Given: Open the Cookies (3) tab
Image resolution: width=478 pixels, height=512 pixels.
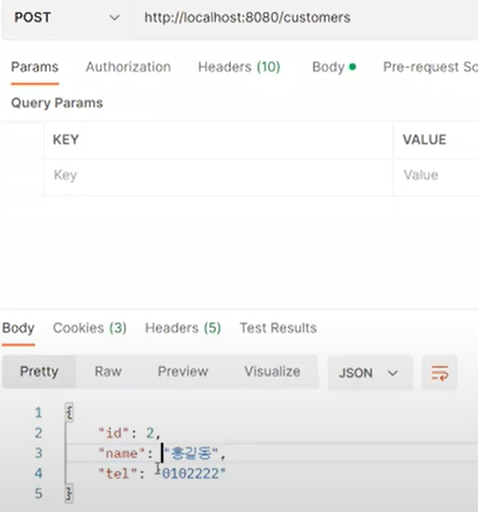Looking at the screenshot, I should tap(90, 328).
